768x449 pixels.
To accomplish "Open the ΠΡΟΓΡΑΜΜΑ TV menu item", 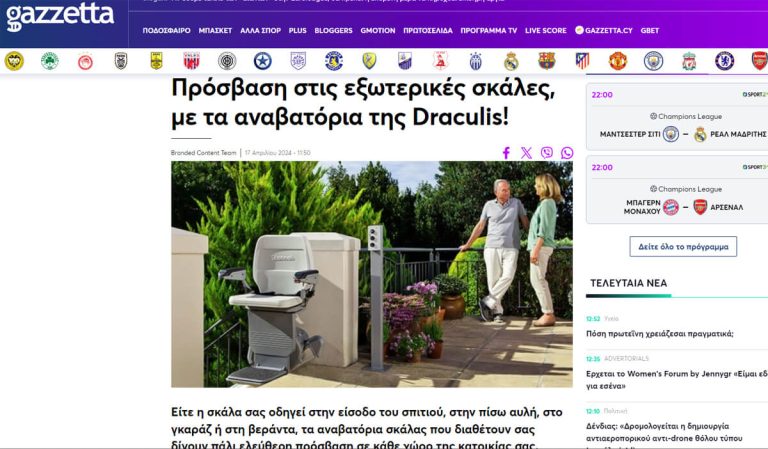I will point(489,30).
